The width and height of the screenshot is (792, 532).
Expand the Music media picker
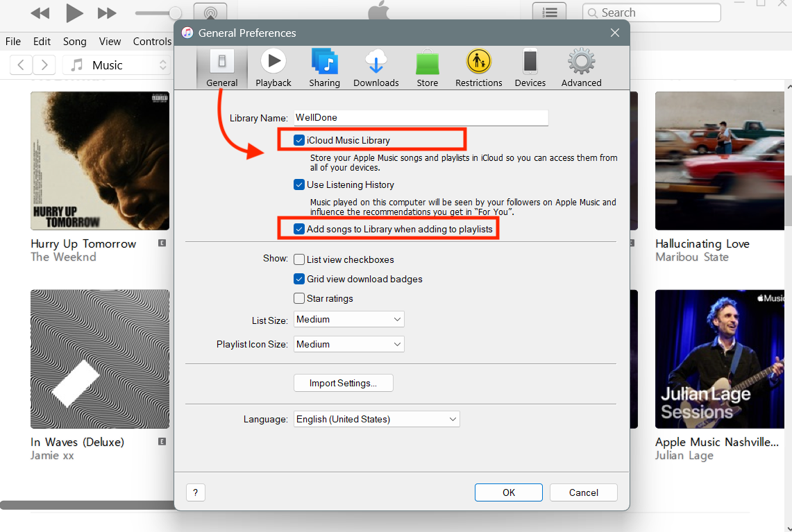(117, 65)
